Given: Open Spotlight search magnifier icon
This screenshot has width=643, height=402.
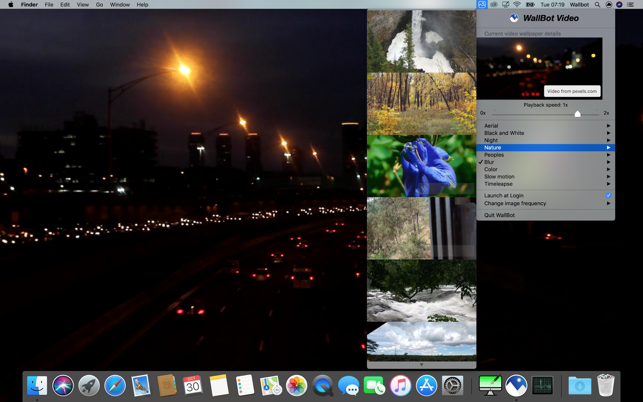Looking at the screenshot, I should 597,5.
